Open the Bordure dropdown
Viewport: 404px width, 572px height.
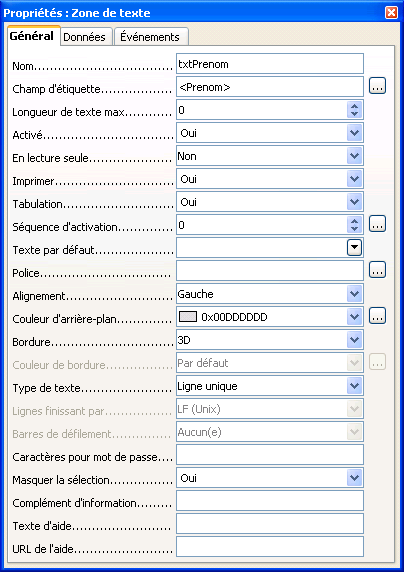(354, 340)
